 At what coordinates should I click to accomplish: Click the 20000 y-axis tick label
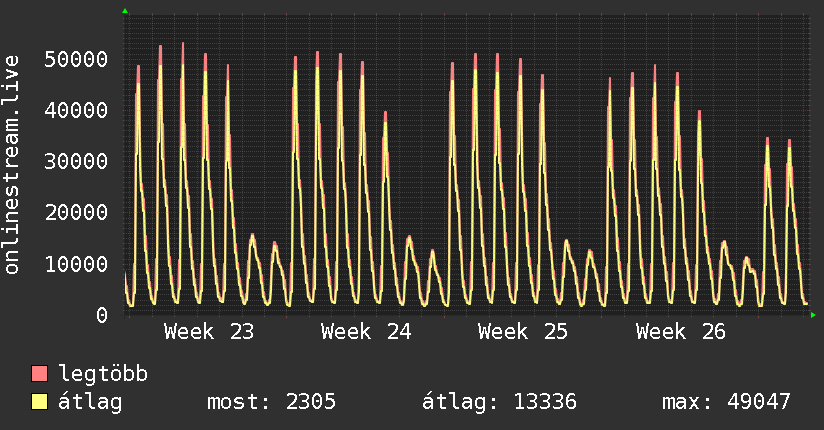click(x=76, y=212)
